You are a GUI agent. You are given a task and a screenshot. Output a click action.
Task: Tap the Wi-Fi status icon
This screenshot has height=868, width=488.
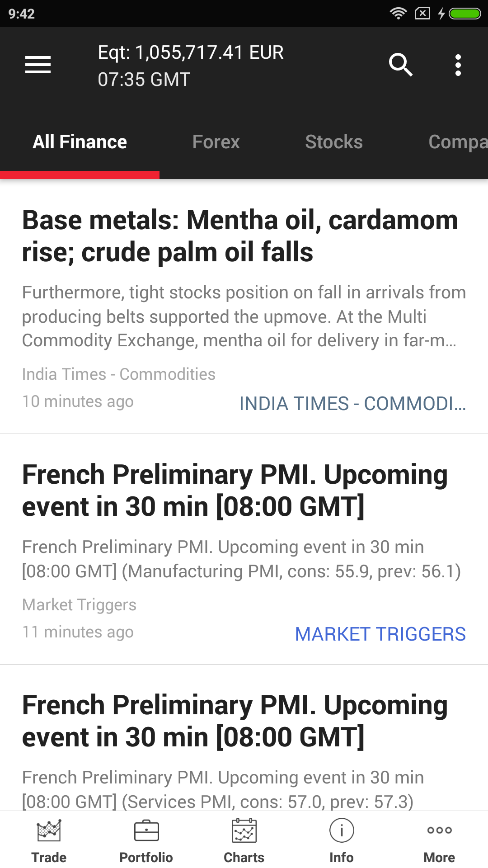398,14
